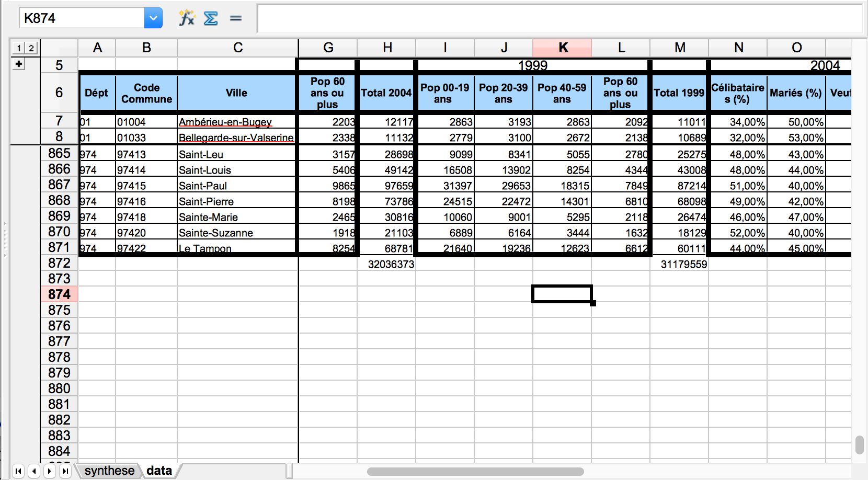868x480 pixels.
Task: Click the cell Saint-Paul
Action: click(x=237, y=186)
